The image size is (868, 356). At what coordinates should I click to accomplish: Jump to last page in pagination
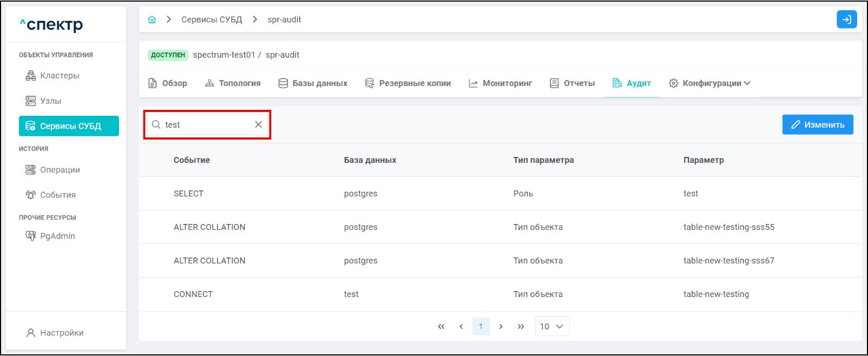521,326
